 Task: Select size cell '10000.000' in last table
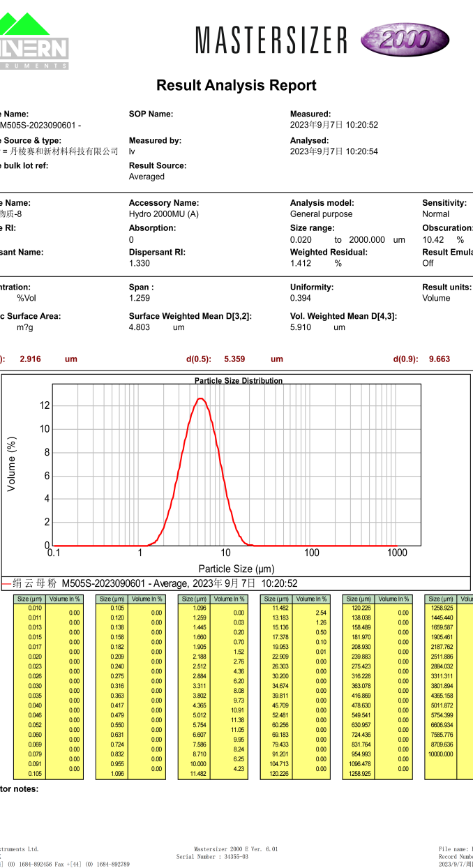click(x=441, y=754)
